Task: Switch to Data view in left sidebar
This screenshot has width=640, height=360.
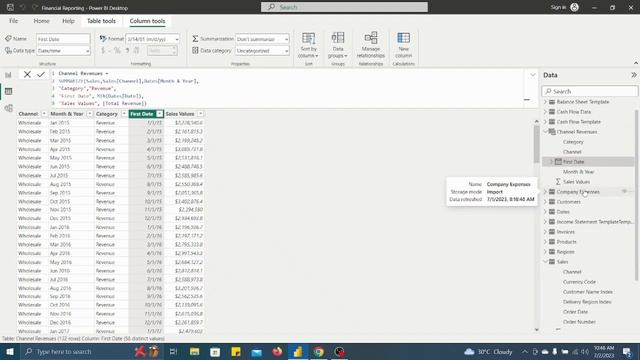Action: (x=8, y=91)
